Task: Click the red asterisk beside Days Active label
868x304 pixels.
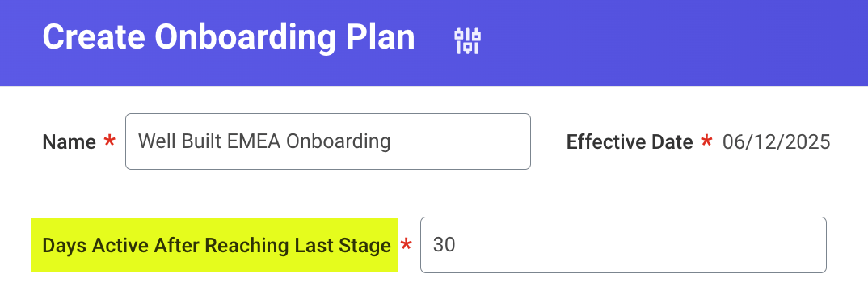Action: point(407,244)
